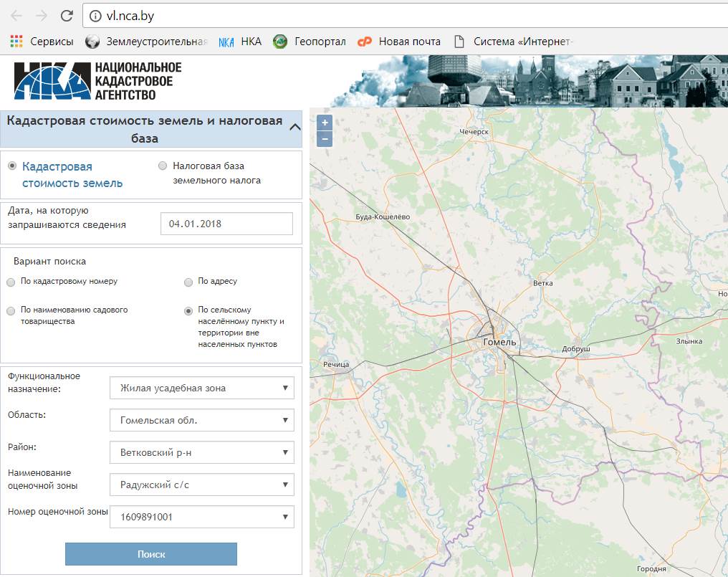Viewport: 728px width, 577px height.
Task: Open the Наименование оценочной зоны dropdown
Action: (202, 485)
